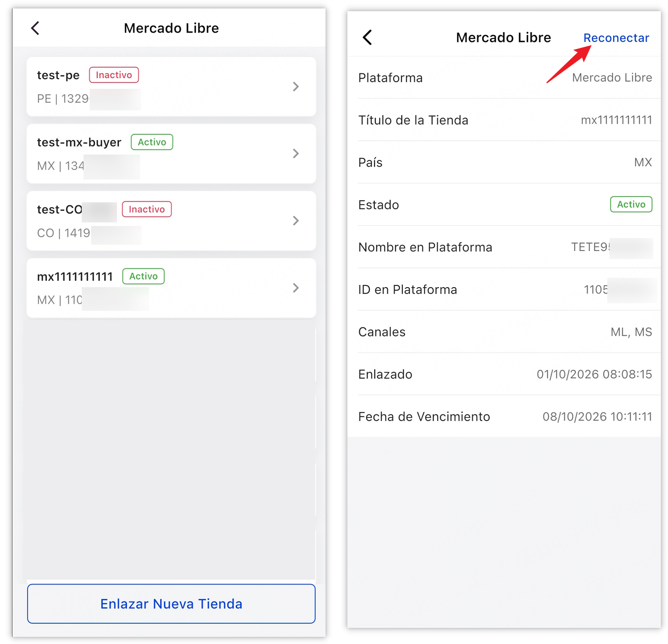Viewport: 668px width, 644px height.
Task: Click the Activo badge on test-mx-buyer
Action: [152, 142]
